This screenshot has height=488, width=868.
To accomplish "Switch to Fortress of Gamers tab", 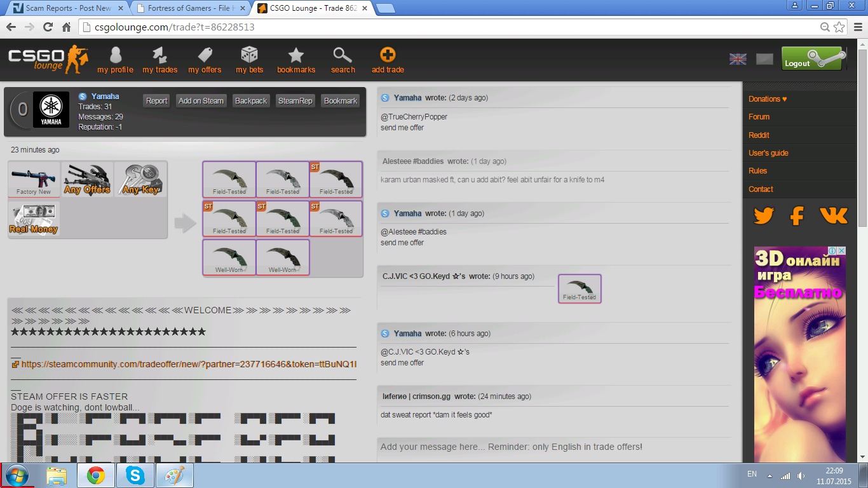I will (x=190, y=8).
